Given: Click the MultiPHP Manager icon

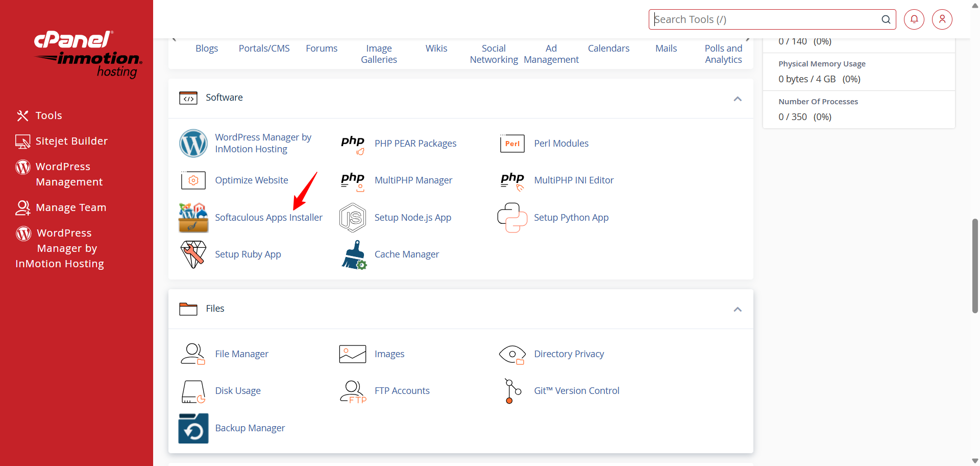Looking at the screenshot, I should [x=353, y=181].
